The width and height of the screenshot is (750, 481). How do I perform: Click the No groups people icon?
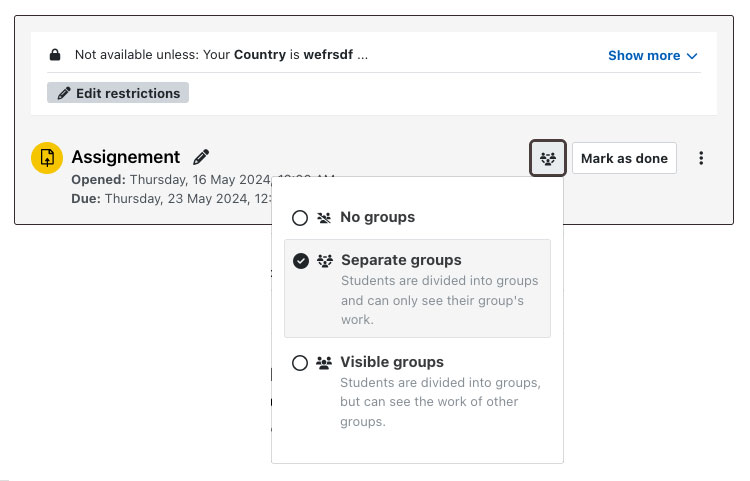(324, 217)
